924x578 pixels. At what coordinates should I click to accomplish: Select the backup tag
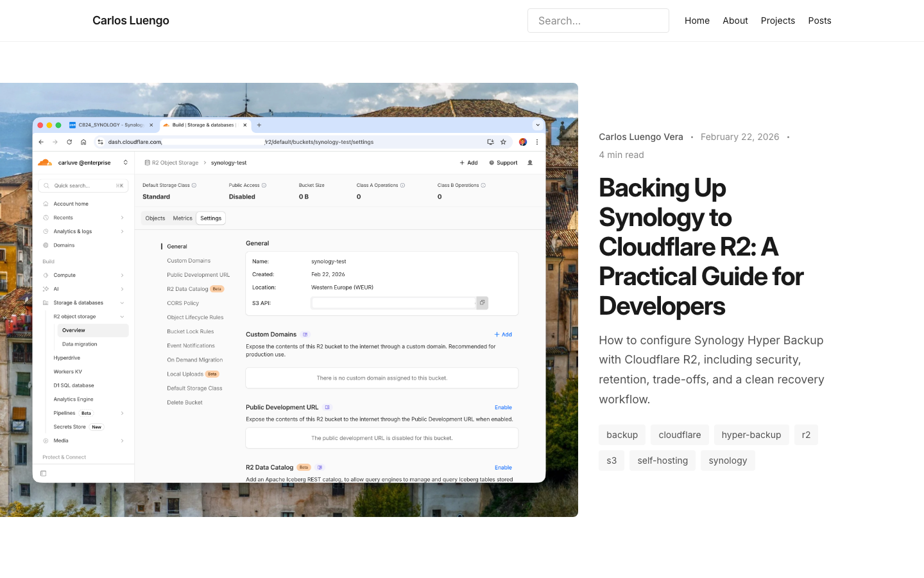622,435
